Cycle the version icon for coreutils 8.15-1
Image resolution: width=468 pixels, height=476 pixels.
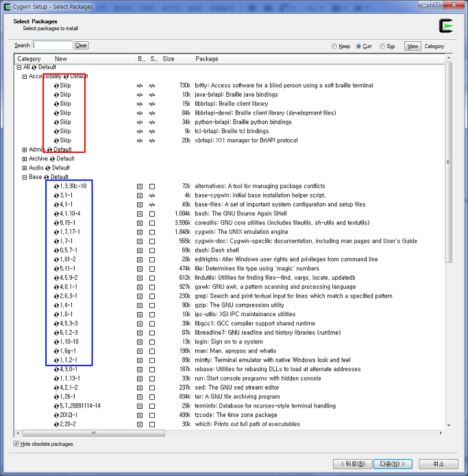(x=56, y=223)
